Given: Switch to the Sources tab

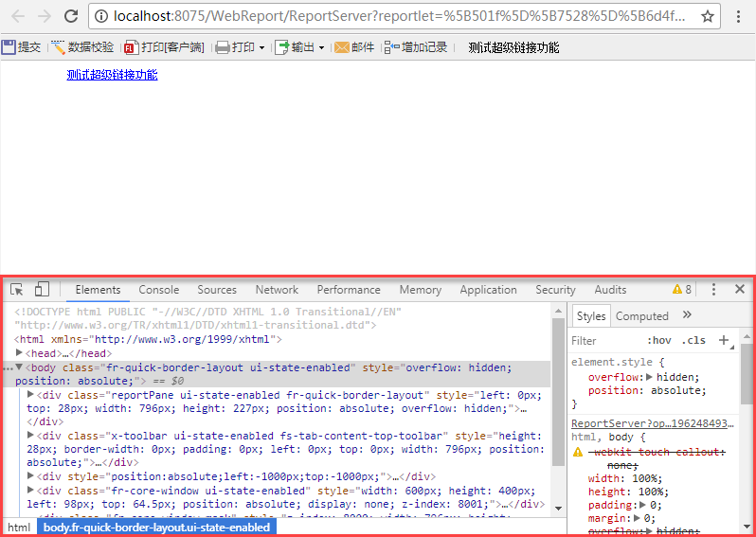Looking at the screenshot, I should tap(217, 290).
